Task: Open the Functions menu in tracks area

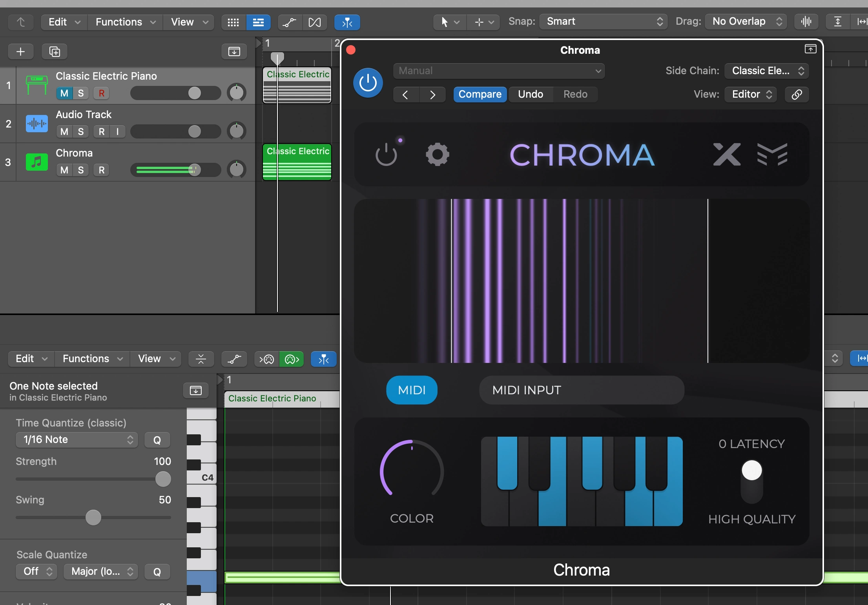Action: 126,22
